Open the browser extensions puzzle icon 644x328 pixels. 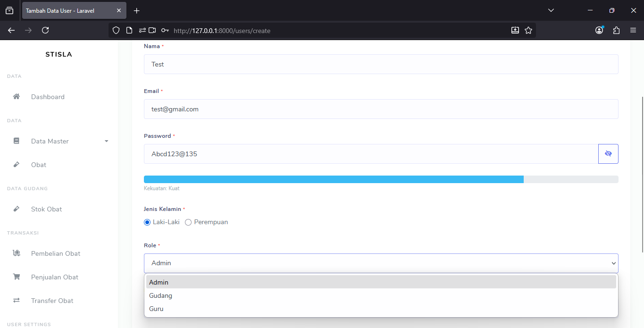616,30
